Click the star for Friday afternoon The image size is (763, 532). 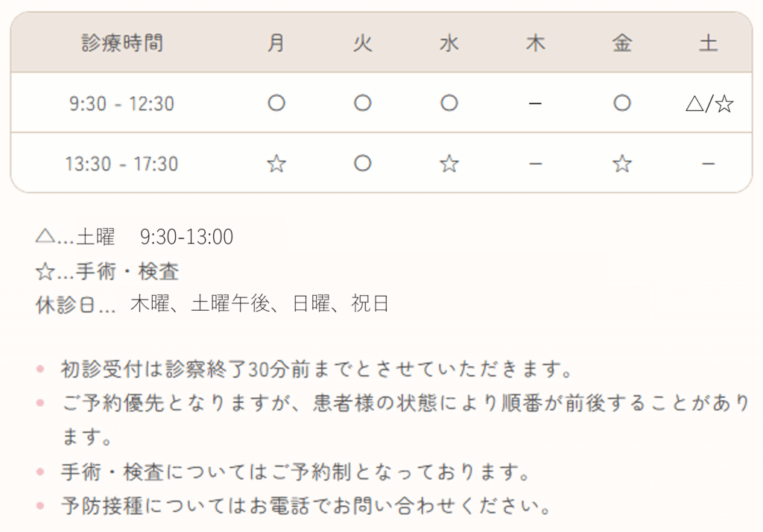pos(622,163)
